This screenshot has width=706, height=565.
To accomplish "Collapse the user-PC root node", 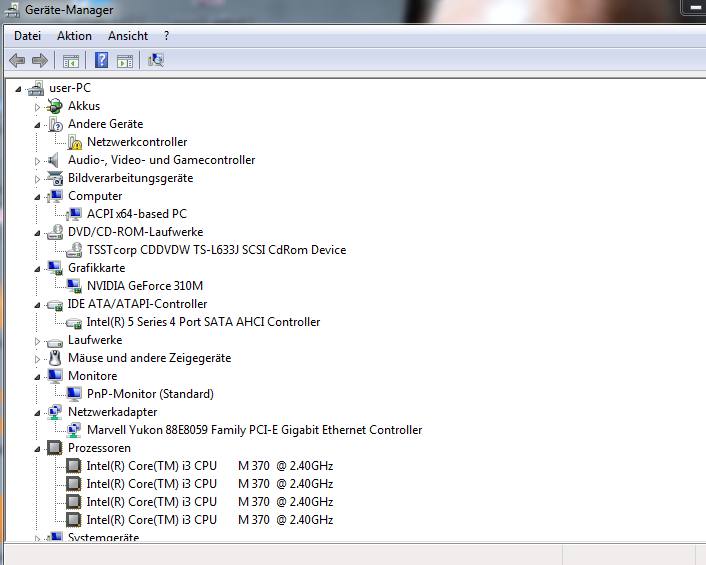I will 18,89.
